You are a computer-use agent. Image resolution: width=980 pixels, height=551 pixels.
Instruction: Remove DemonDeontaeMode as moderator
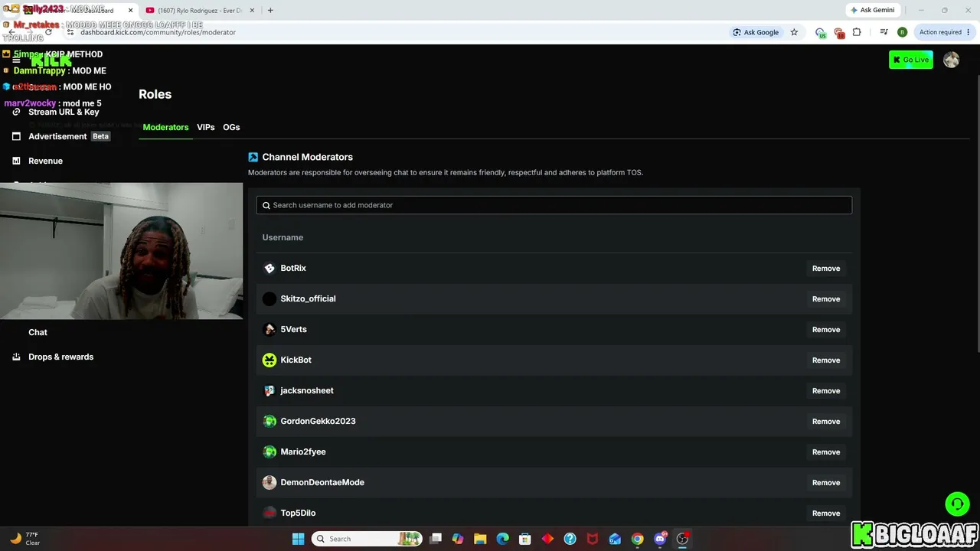[826, 483]
